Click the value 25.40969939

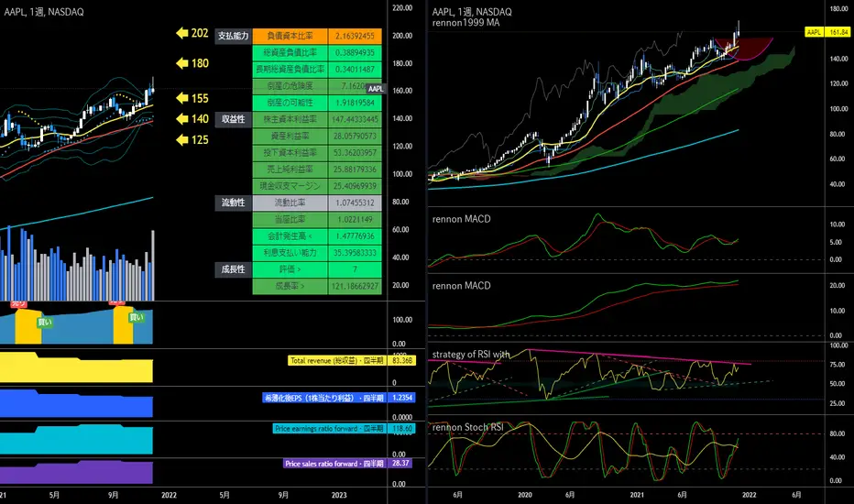pos(355,186)
